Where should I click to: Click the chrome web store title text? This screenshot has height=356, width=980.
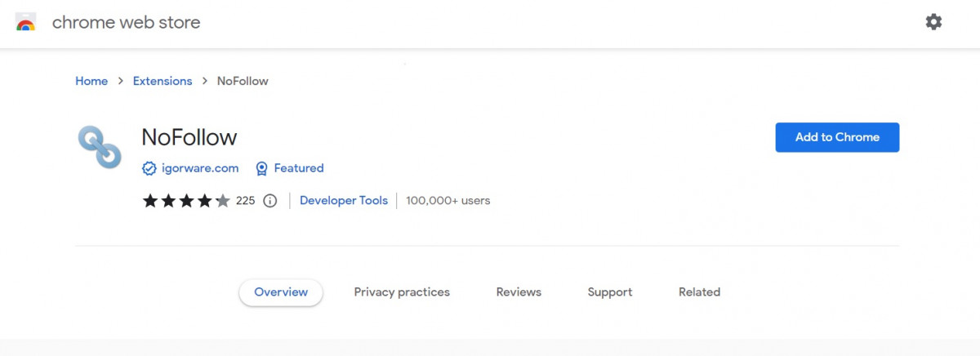pyautogui.click(x=126, y=23)
